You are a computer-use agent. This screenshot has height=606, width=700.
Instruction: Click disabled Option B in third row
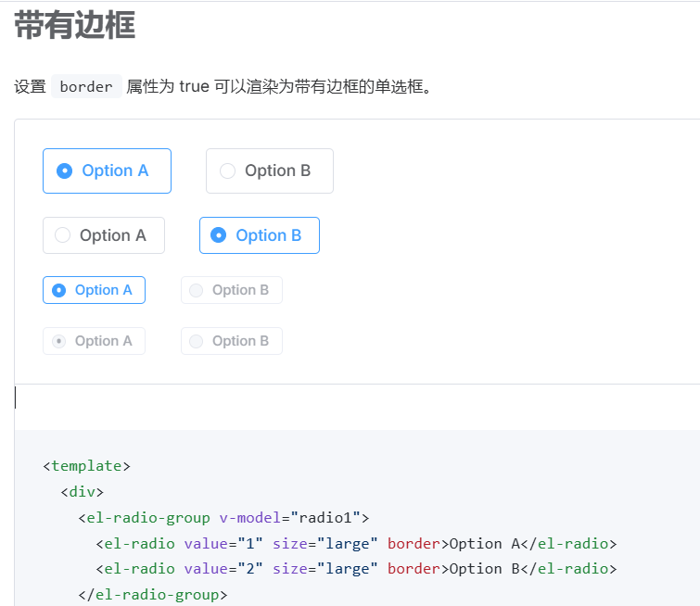(x=231, y=290)
